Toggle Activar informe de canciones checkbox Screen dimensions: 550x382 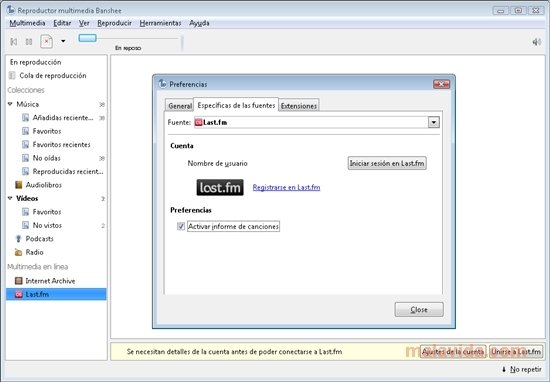pos(181,226)
